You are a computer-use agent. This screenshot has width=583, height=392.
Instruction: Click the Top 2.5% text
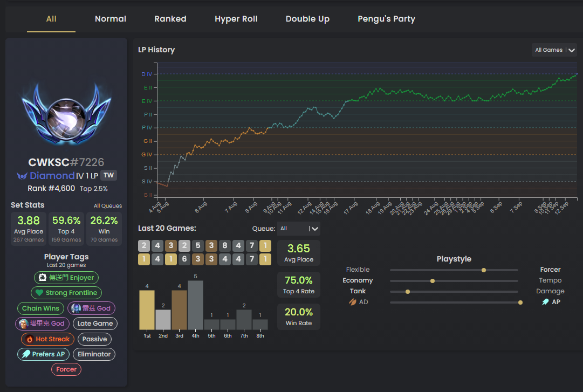(x=94, y=189)
